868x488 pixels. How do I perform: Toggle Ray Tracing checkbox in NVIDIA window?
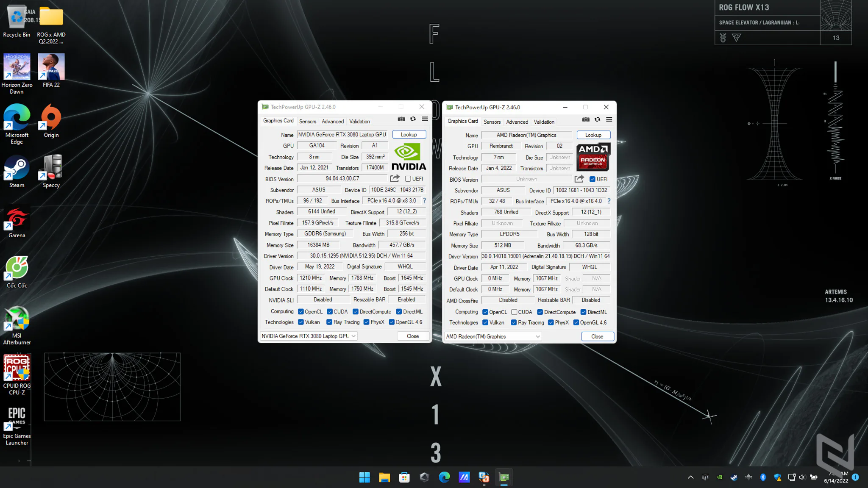point(329,322)
